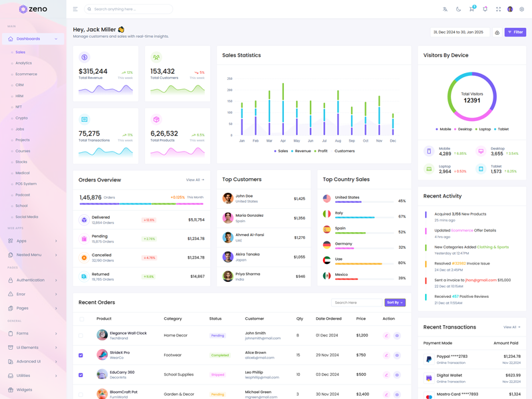Toggle select-all checkbox in Recent Orders header
Image resolution: width=532 pixels, height=399 pixels.
82,319
